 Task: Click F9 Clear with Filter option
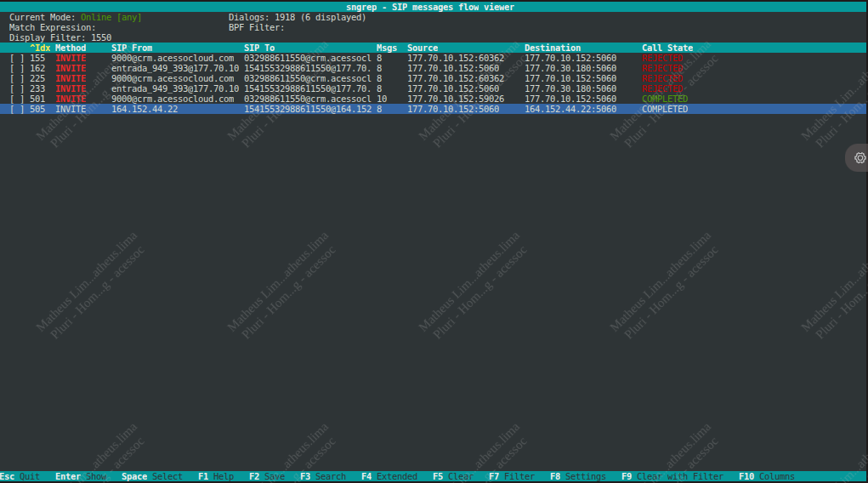click(x=672, y=477)
